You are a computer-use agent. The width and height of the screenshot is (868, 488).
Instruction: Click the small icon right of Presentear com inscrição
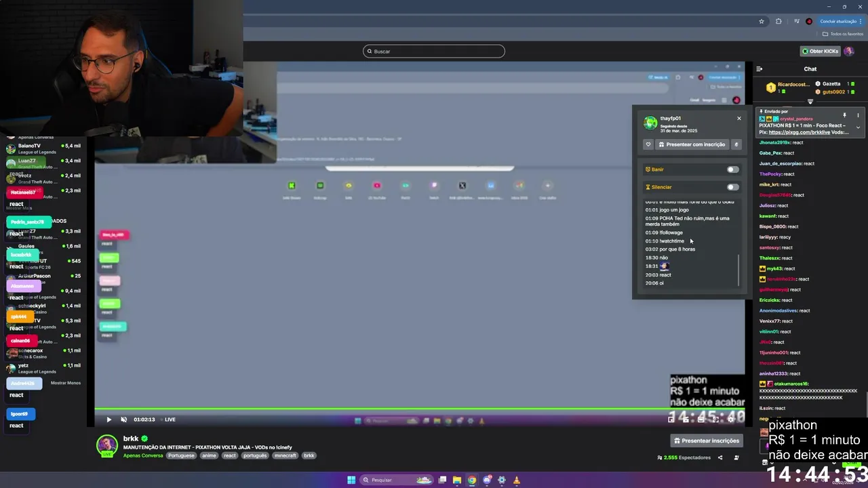tap(736, 144)
